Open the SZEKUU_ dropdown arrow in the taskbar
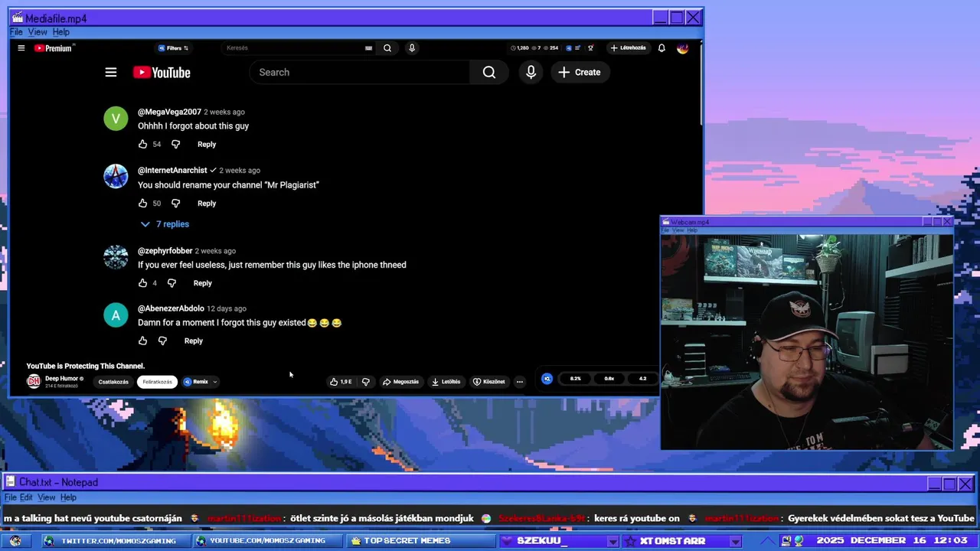980x551 pixels. [612, 542]
